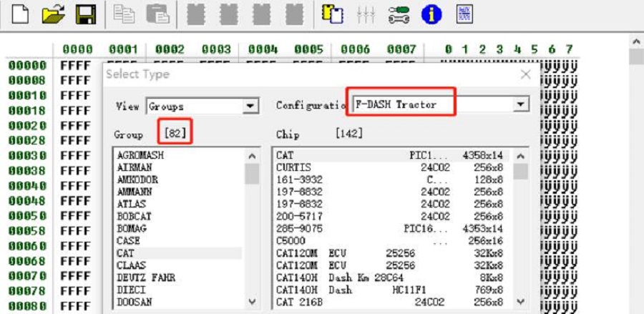
Task: Click the New file icon
Action: [x=20, y=14]
